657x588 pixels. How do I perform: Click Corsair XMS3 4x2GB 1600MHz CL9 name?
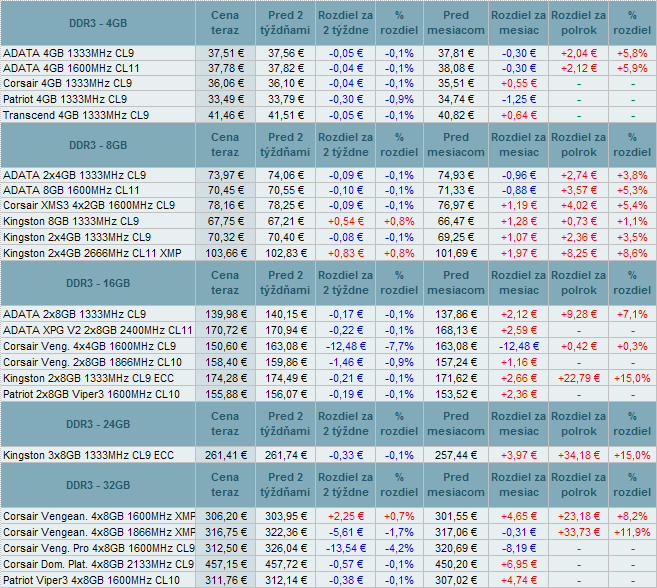point(89,205)
